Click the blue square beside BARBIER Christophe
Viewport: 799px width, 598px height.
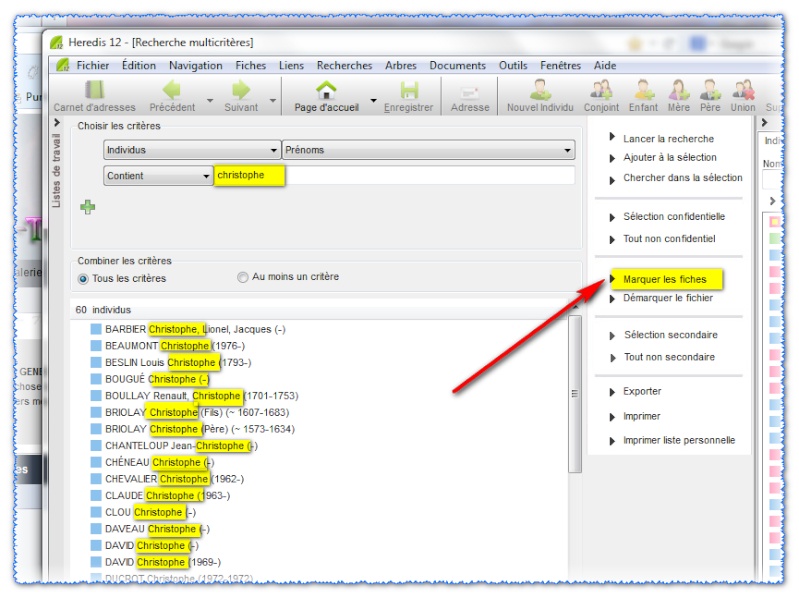click(x=96, y=329)
